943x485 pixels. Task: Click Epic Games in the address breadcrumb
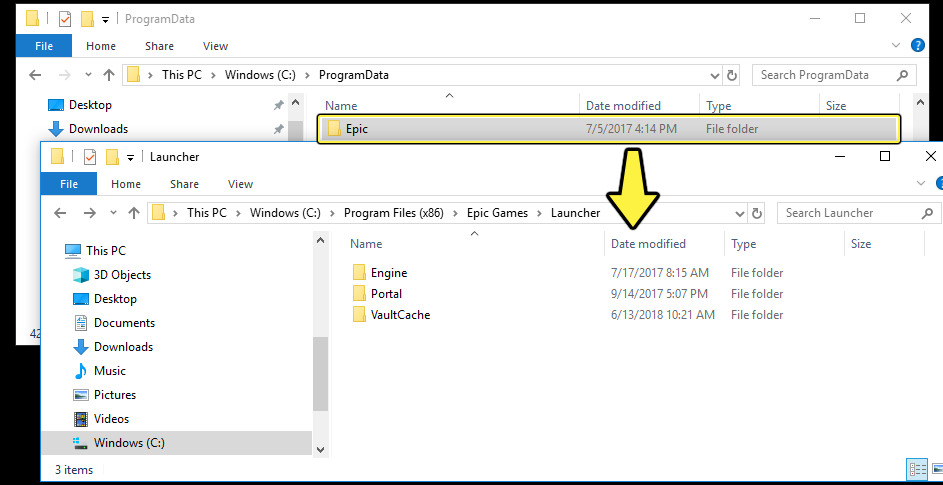point(497,213)
